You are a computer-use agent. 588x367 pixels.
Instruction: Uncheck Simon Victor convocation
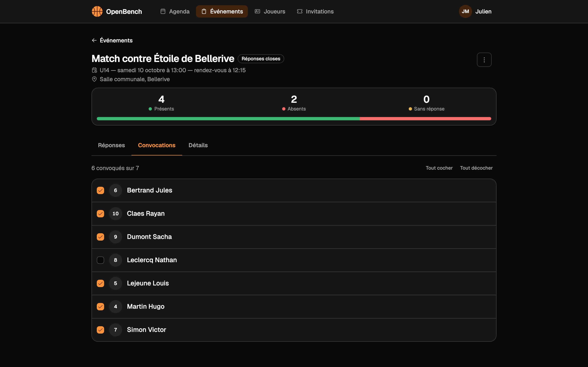click(x=100, y=330)
